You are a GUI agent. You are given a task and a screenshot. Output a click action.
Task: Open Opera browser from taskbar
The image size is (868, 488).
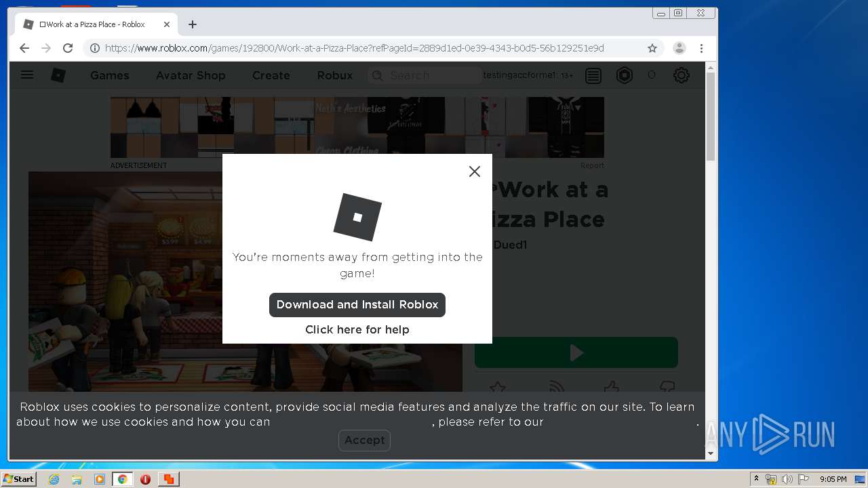point(145,479)
